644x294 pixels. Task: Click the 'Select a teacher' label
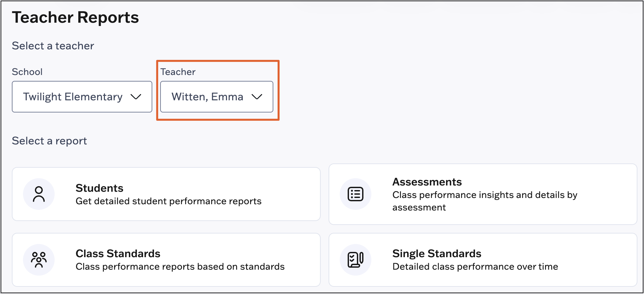pos(53,46)
